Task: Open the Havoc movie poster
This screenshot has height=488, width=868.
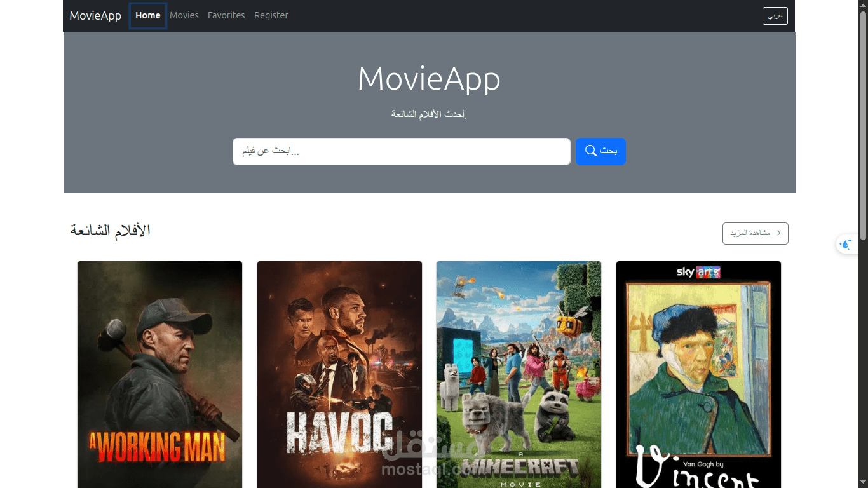Action: (339, 374)
